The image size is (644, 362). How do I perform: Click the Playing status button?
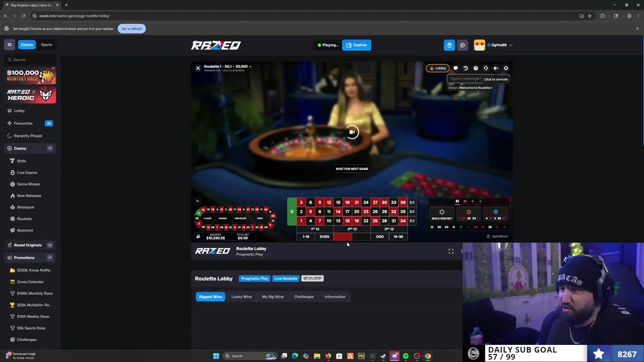point(328,45)
